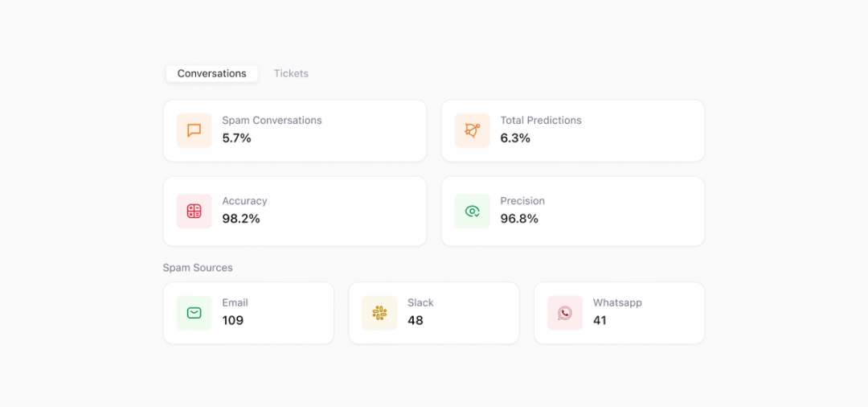Click the Total Predictions bow-and-arrow icon
The image size is (868, 407).
473,130
